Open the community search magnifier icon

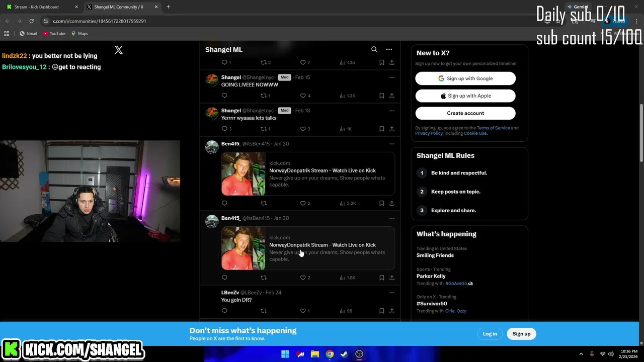tap(374, 49)
